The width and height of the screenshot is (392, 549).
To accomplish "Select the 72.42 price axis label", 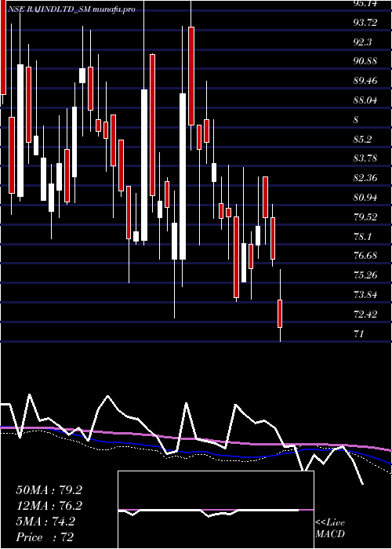I will tap(365, 314).
